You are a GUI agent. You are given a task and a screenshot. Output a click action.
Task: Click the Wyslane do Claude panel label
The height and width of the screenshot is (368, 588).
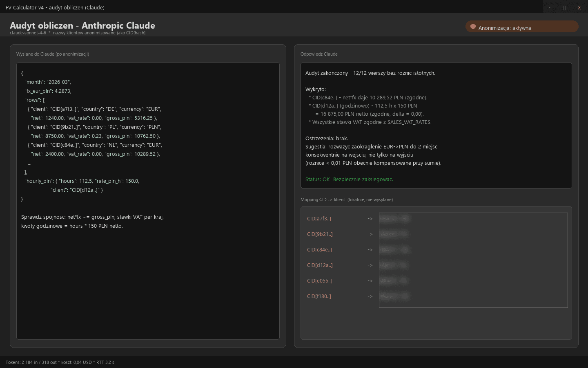[53, 54]
